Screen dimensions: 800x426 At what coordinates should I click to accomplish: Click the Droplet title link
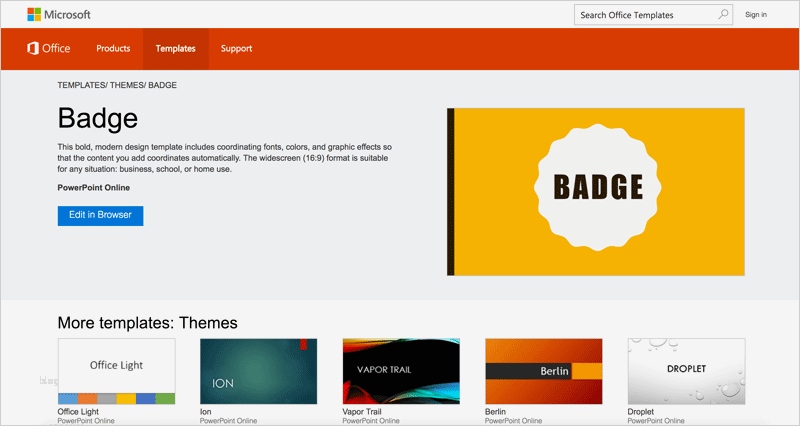click(x=641, y=412)
